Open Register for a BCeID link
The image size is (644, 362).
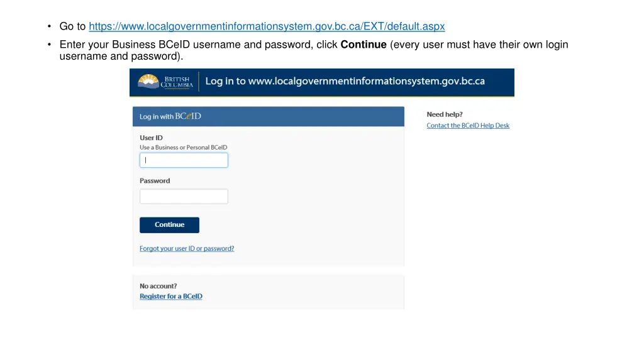click(171, 297)
